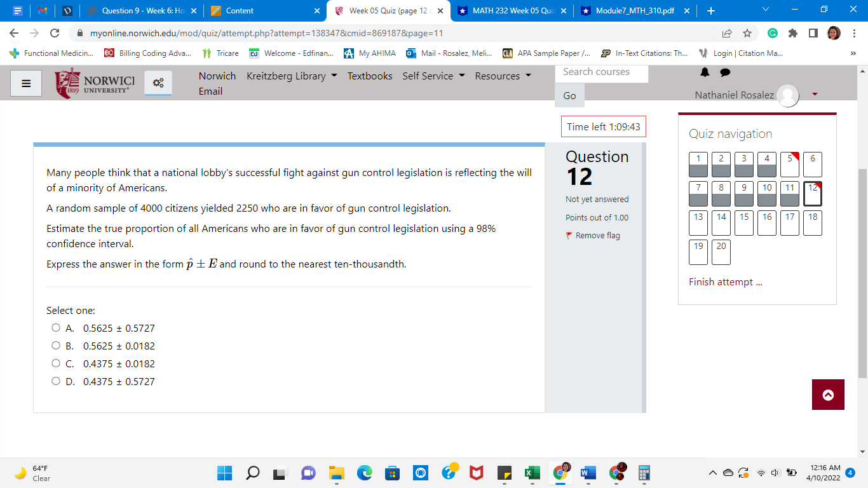Viewport: 868px width, 488px height.
Task: Click the Norwich University logo
Action: point(95,83)
